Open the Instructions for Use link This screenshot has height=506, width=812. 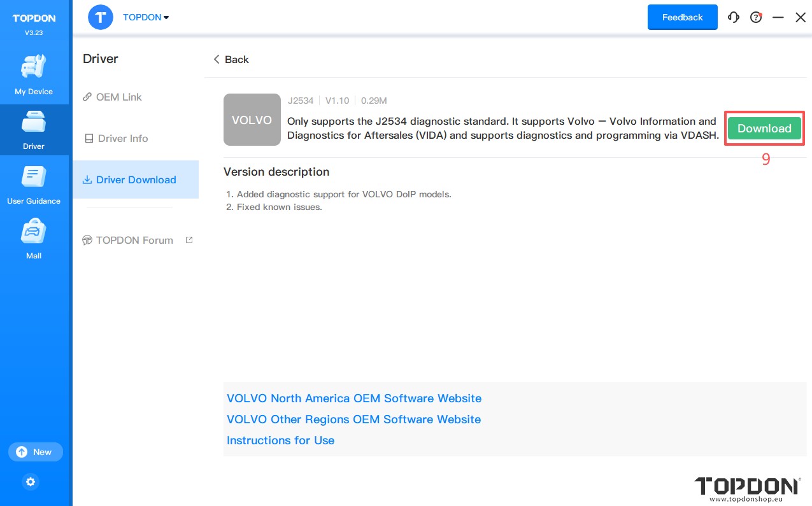coord(281,440)
